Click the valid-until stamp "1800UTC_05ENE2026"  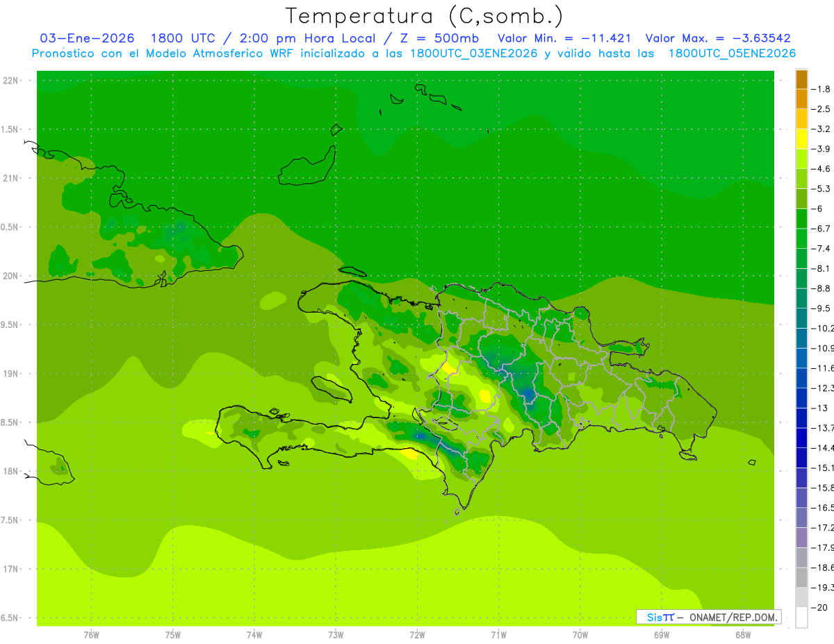click(x=732, y=53)
